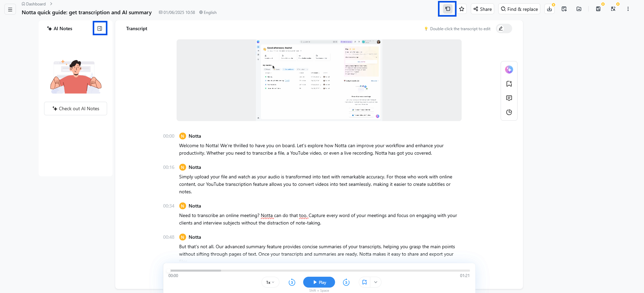Skip forward 3 seconds

click(346, 282)
